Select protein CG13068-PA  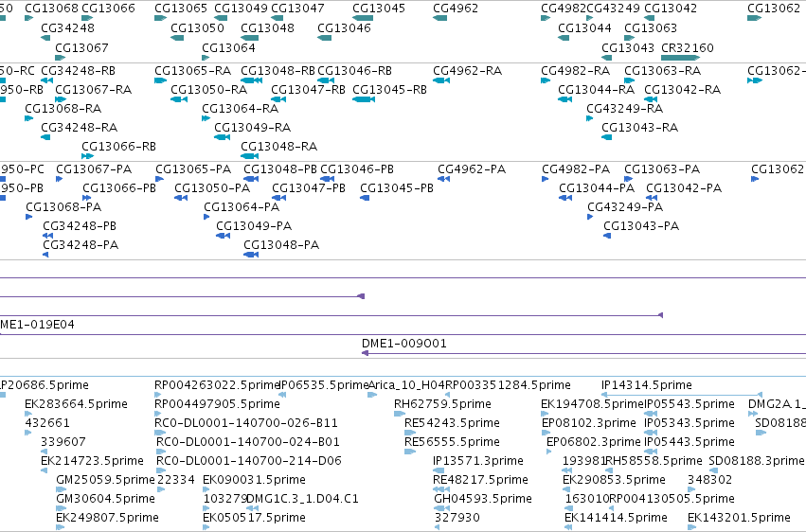pyautogui.click(x=63, y=207)
